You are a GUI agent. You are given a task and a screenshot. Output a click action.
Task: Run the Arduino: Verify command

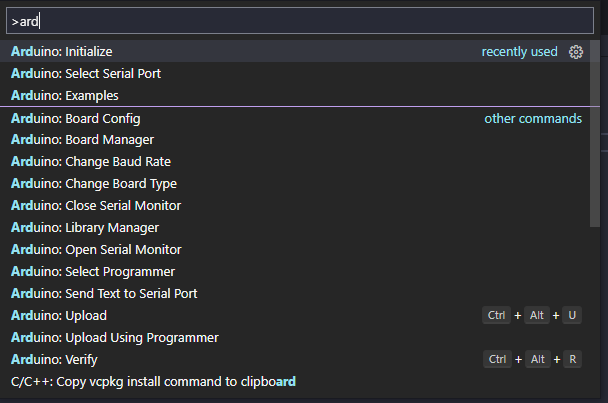pos(295,360)
